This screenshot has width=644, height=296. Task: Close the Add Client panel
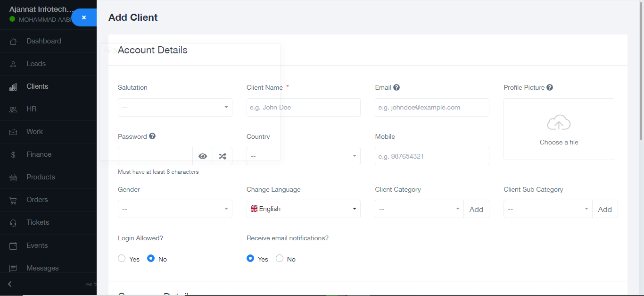[84, 17]
